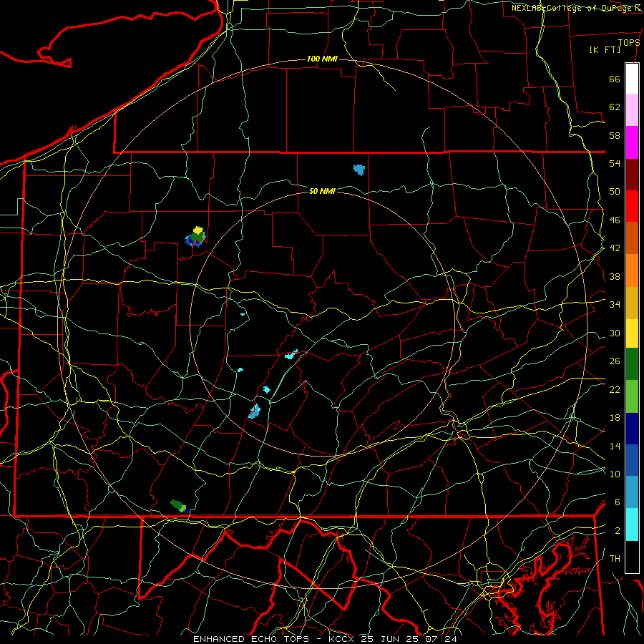Click the light blue legend swatch
644x644 pixels.
(x=632, y=492)
